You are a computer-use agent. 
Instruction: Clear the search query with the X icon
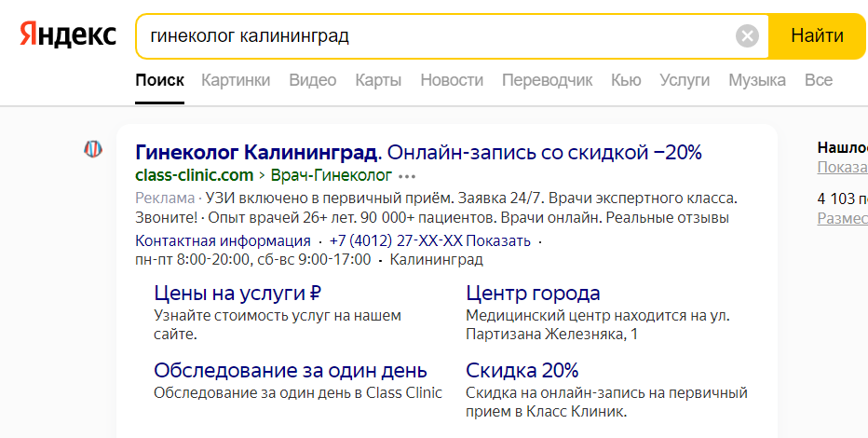point(747,36)
